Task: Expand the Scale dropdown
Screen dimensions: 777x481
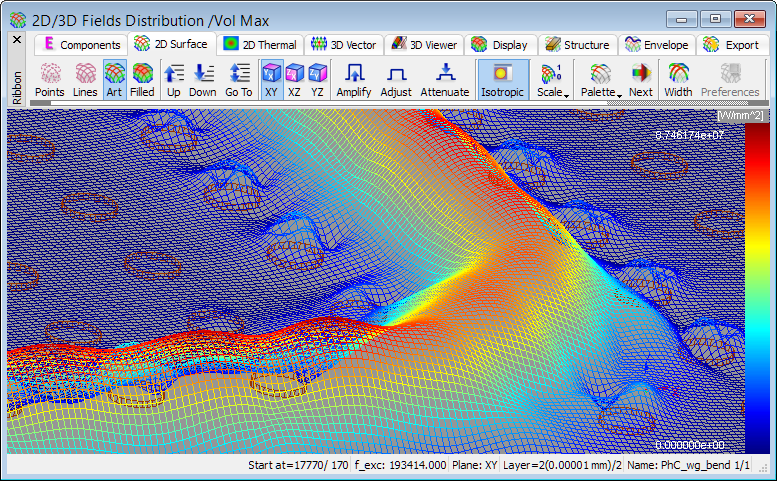Action: click(551, 80)
